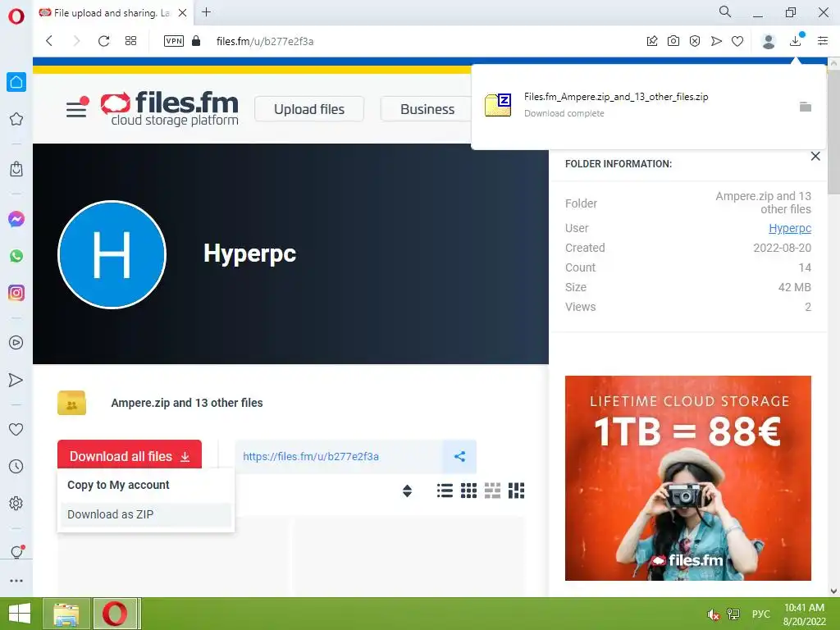The image size is (840, 630).
Task: Open the sidebar heart Pinboards icon
Action: coord(16,429)
